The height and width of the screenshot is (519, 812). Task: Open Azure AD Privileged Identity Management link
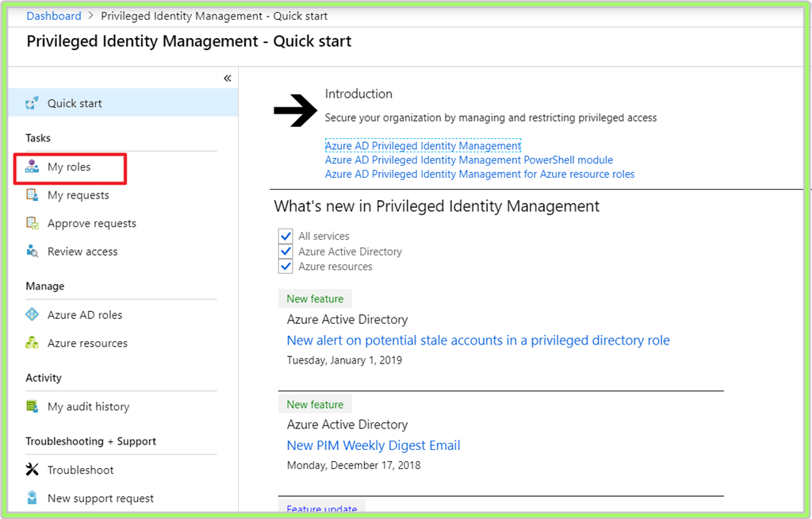423,146
